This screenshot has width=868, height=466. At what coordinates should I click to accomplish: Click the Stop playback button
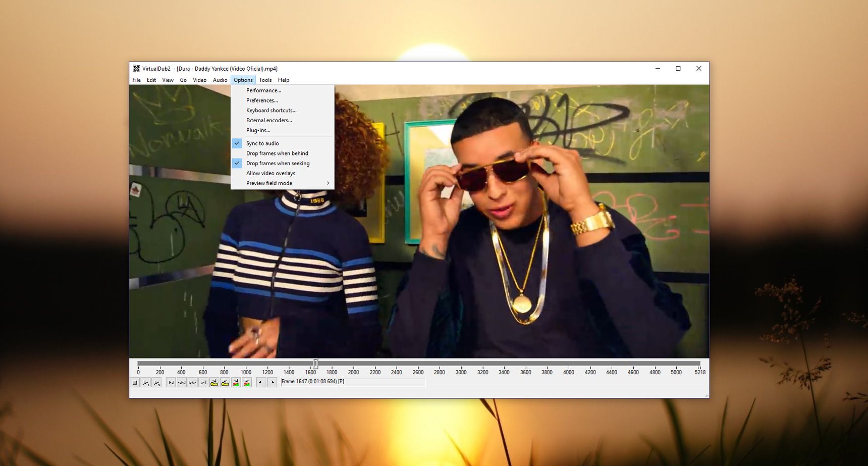[x=135, y=383]
